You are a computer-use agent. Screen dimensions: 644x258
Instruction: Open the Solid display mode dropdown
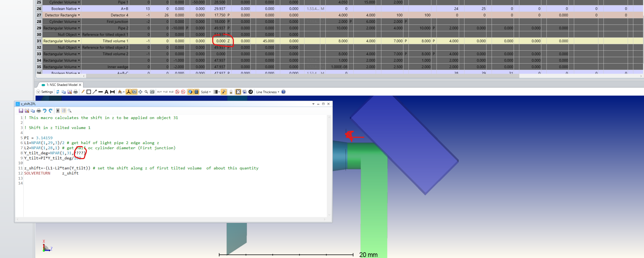(x=206, y=92)
